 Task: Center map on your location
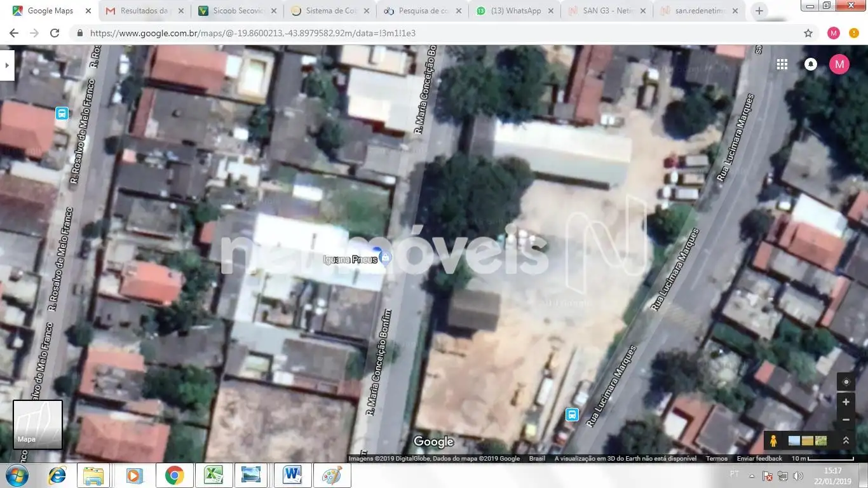click(x=846, y=382)
